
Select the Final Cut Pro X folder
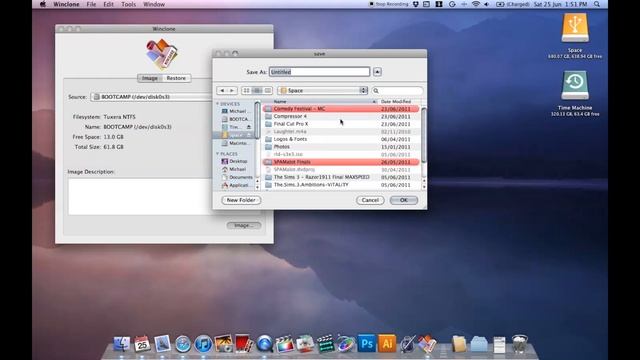pos(341,124)
